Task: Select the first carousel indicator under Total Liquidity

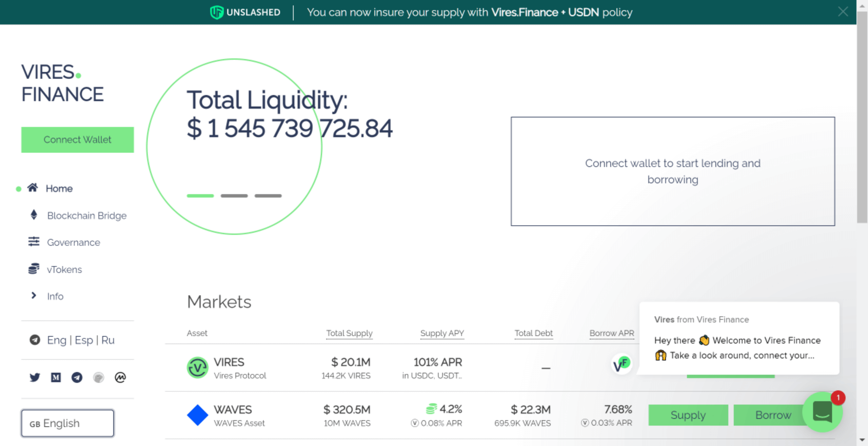Action: (201, 196)
